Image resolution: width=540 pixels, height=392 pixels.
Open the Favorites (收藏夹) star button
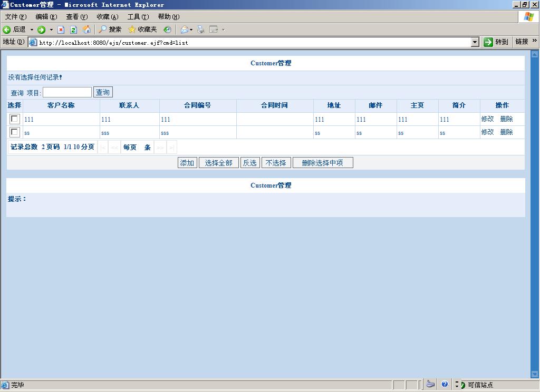click(142, 30)
